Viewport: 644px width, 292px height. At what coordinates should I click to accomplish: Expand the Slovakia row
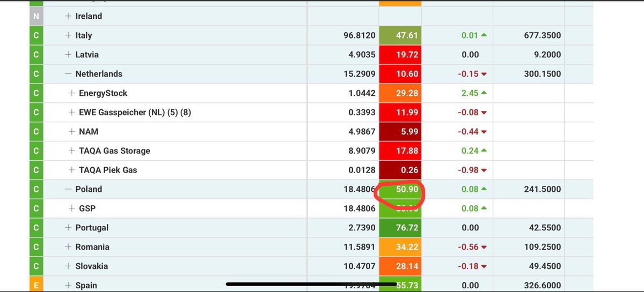pos(68,266)
